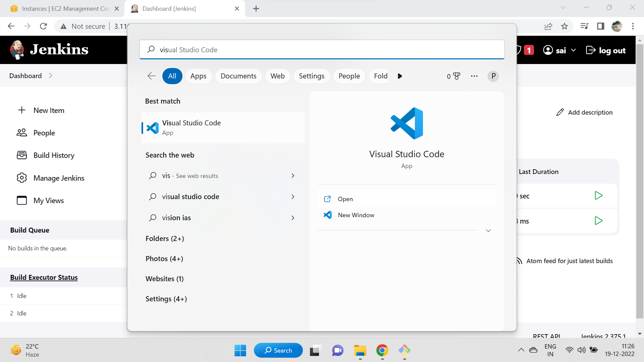Switch to the Apps filter tab

(x=198, y=76)
